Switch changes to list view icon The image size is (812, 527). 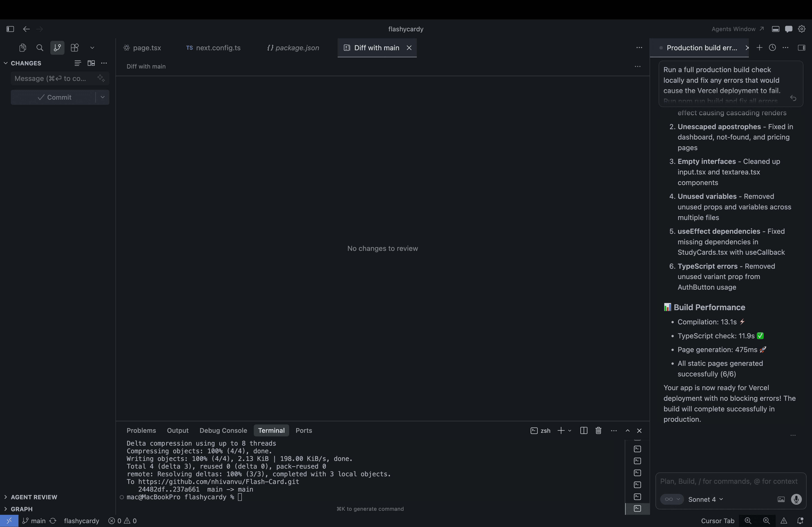point(78,63)
